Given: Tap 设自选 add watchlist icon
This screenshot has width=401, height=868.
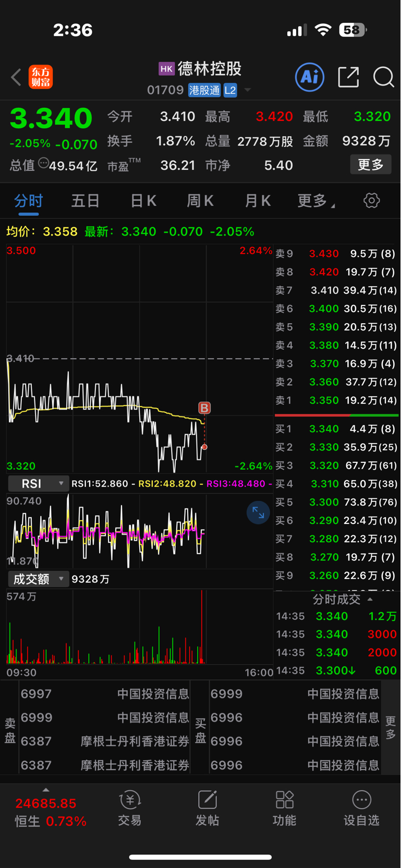Looking at the screenshot, I should [361, 809].
